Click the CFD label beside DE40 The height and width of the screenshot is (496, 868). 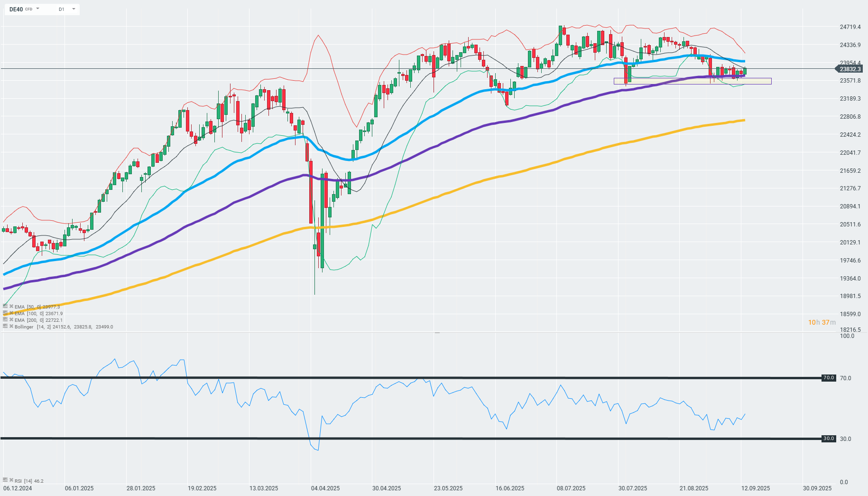(29, 9)
